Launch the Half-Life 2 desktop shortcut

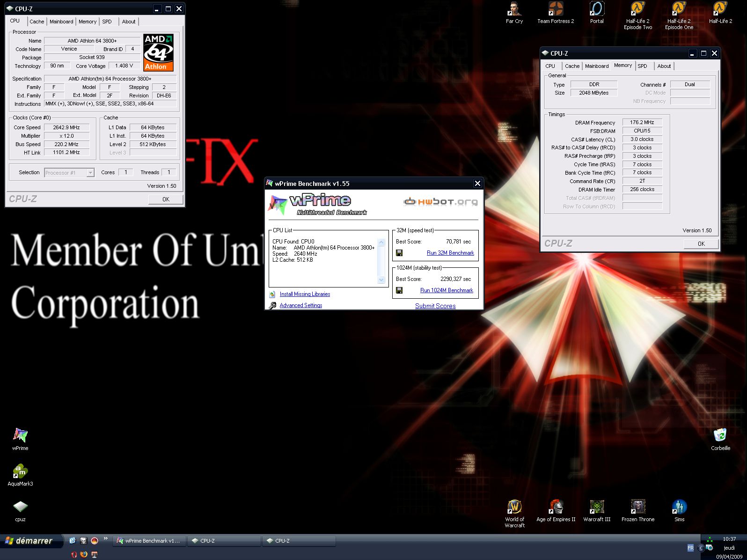tap(720, 13)
